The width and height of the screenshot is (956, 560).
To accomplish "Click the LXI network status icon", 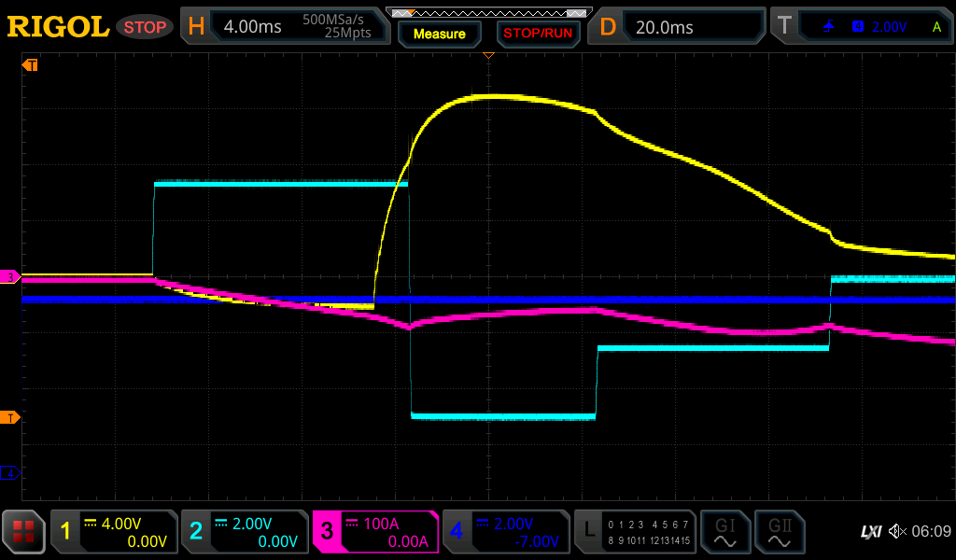I will coord(870,531).
